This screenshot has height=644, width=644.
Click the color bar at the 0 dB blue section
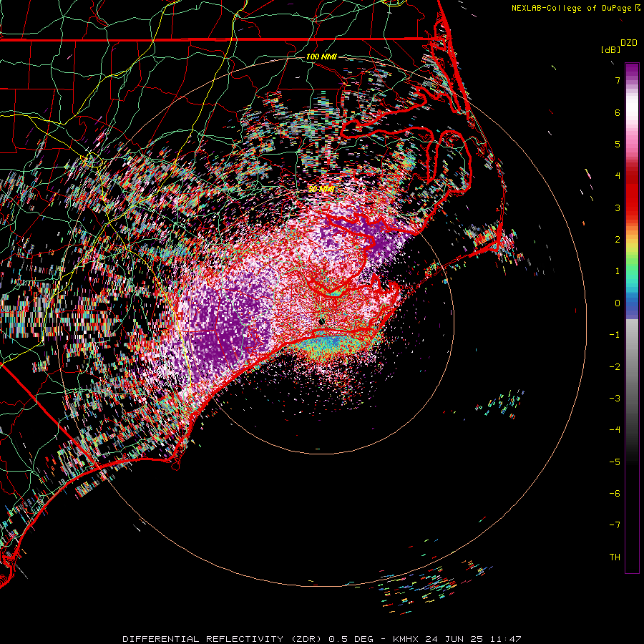[632, 303]
